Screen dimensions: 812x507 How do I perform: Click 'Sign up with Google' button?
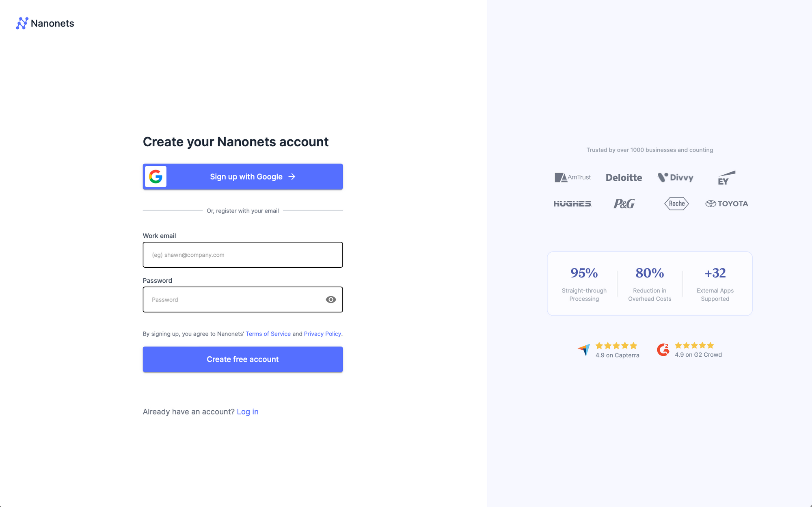pos(243,176)
